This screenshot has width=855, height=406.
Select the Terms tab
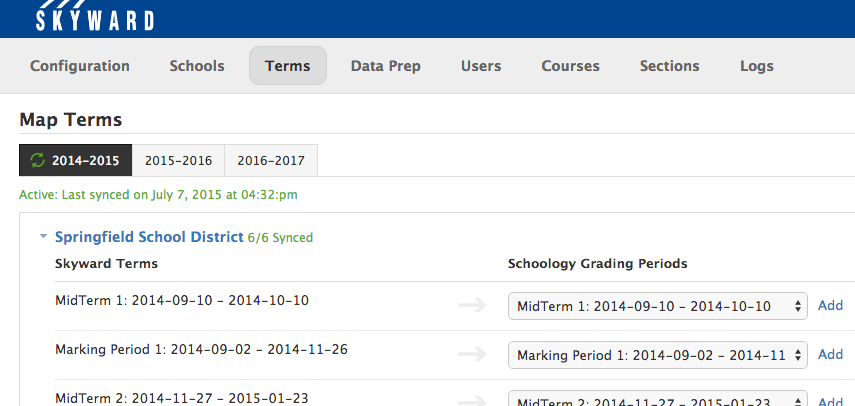[288, 66]
